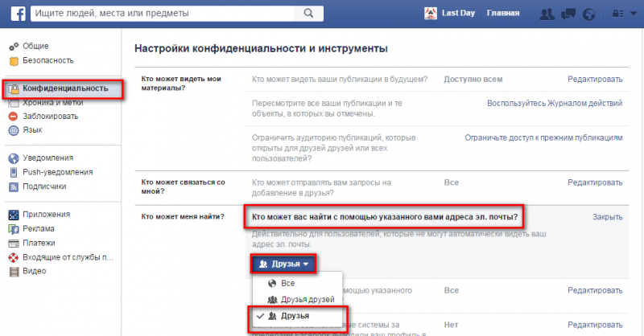This screenshot has height=336, width=644.
Task: Click the Приложения apps icon
Action: click(x=14, y=215)
